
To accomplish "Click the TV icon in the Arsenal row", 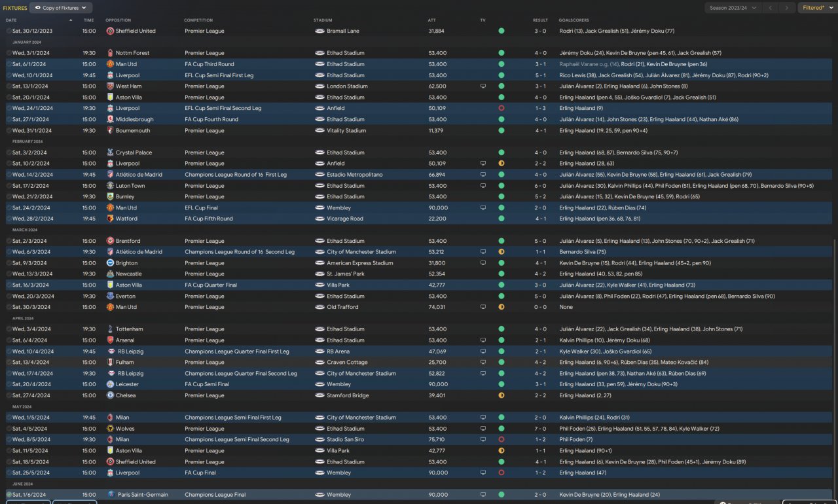I will tap(483, 340).
